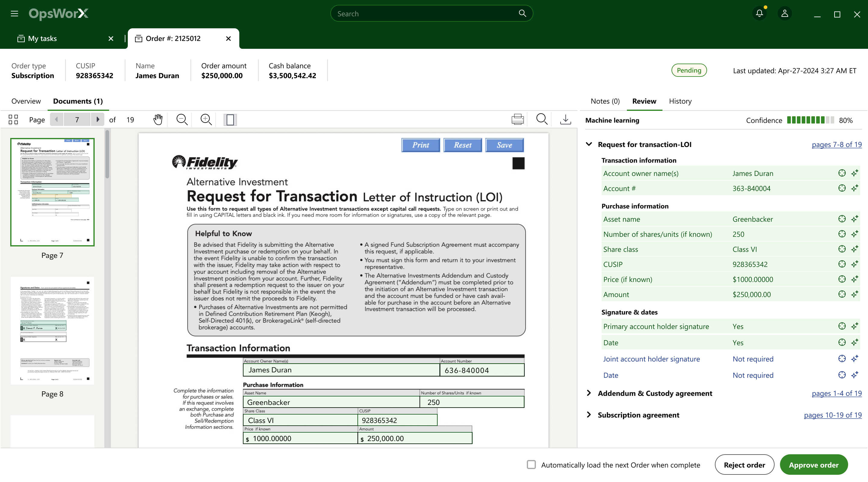Screen dimensions: 868x482
Task: Select the Page 8 thumbnail
Action: (52, 331)
